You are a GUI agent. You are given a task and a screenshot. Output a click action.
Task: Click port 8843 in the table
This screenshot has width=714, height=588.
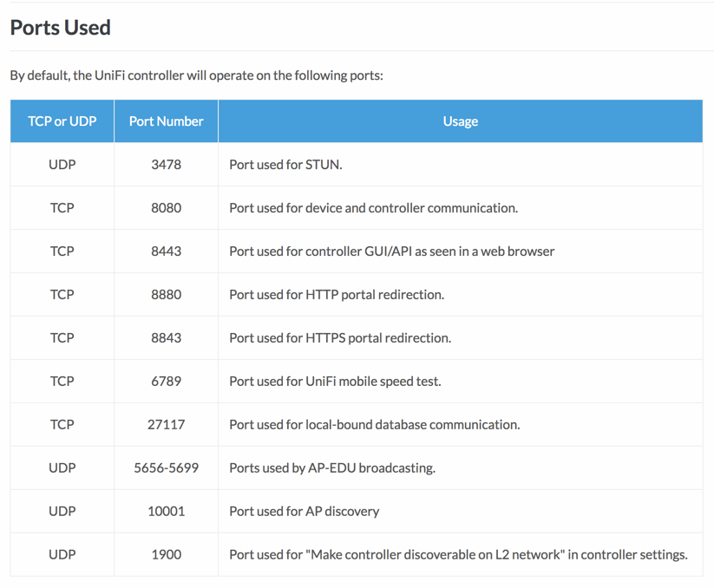tap(167, 337)
